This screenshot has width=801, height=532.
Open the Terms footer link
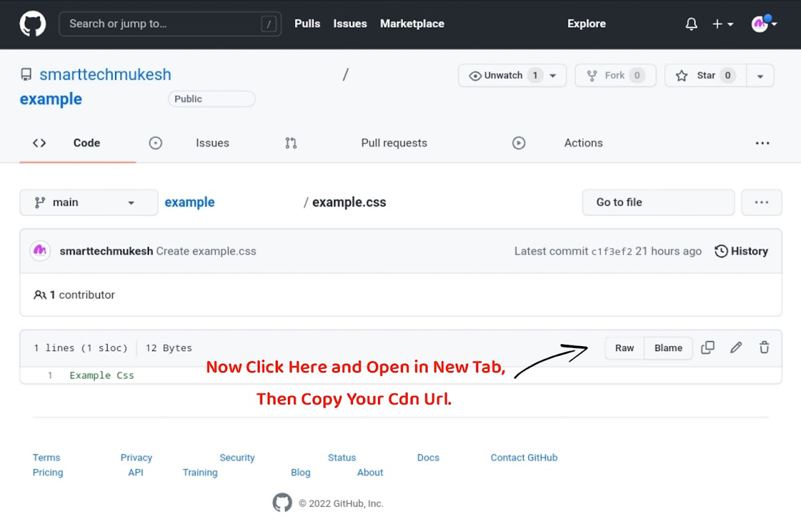coord(46,458)
